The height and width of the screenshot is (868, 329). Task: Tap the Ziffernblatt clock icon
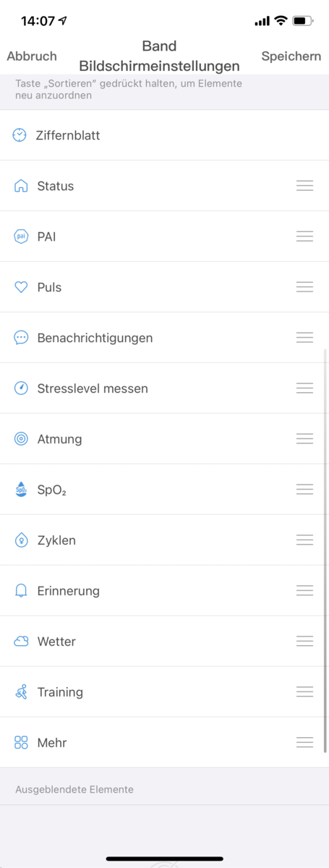[20, 135]
